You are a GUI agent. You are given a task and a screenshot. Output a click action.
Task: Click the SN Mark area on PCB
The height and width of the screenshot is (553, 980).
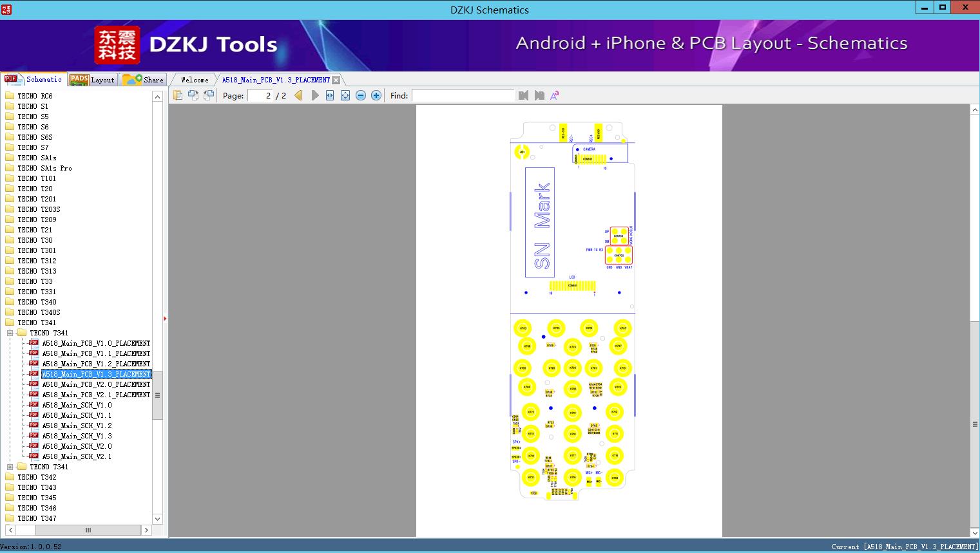click(540, 223)
